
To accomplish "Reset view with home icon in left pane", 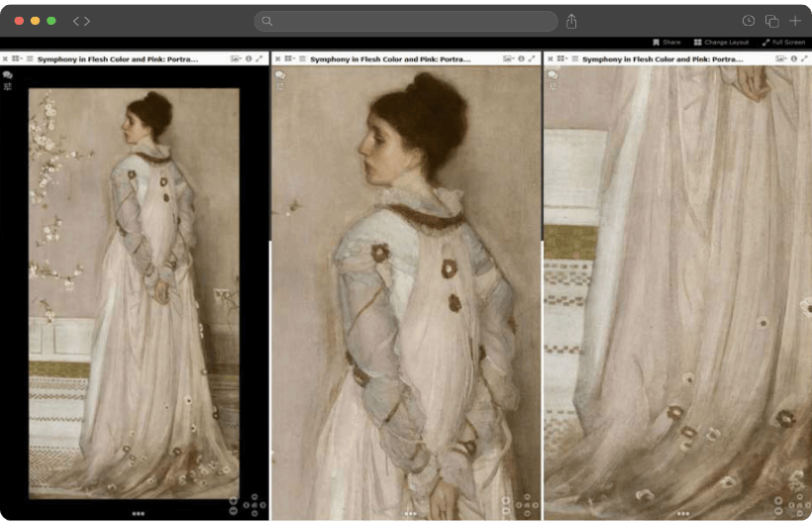I will click(254, 505).
